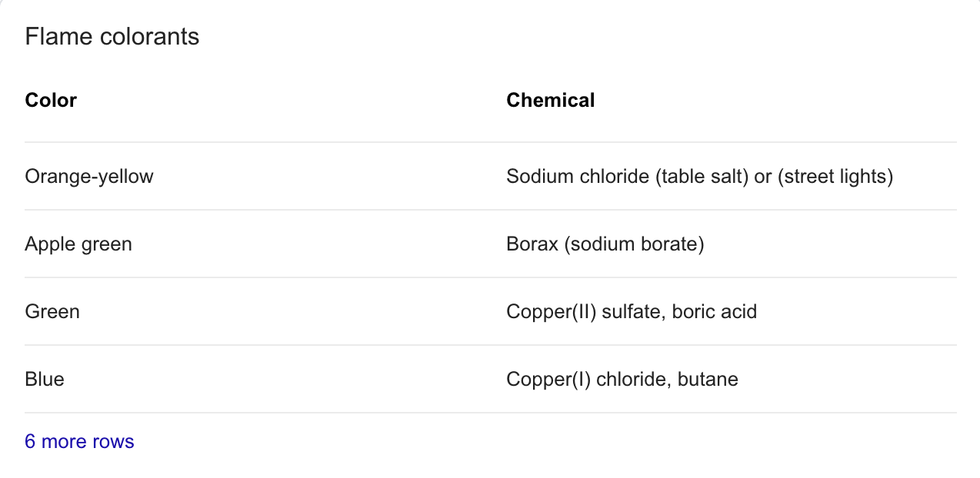The height and width of the screenshot is (478, 980).
Task: Select the "Blue" color cell
Action: (x=45, y=380)
